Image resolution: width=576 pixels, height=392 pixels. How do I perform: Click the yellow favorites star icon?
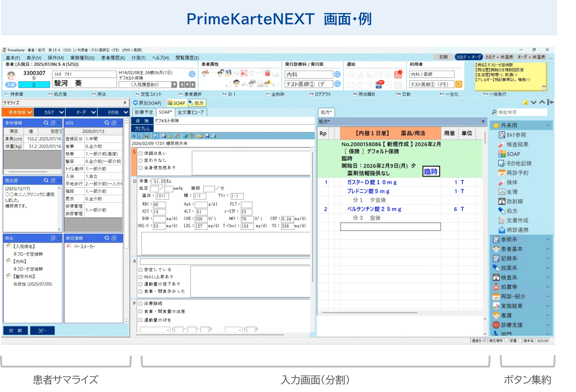525,102
